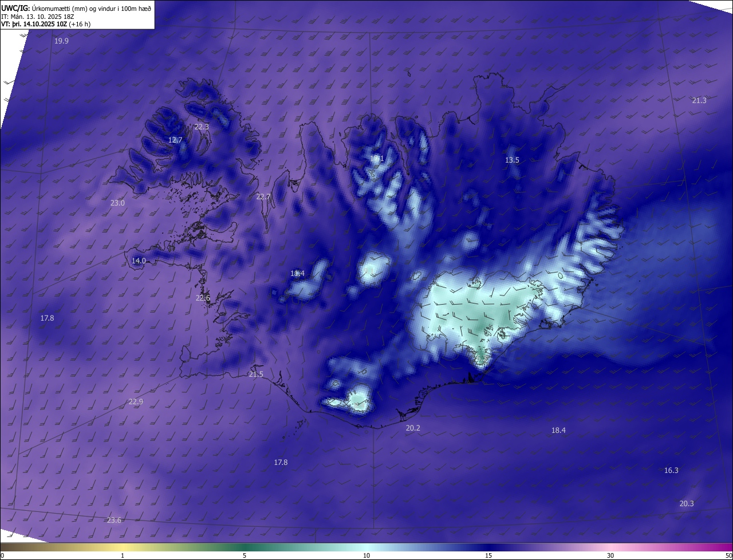
Task: Click the 22.9 value label
Action: pyautogui.click(x=136, y=402)
